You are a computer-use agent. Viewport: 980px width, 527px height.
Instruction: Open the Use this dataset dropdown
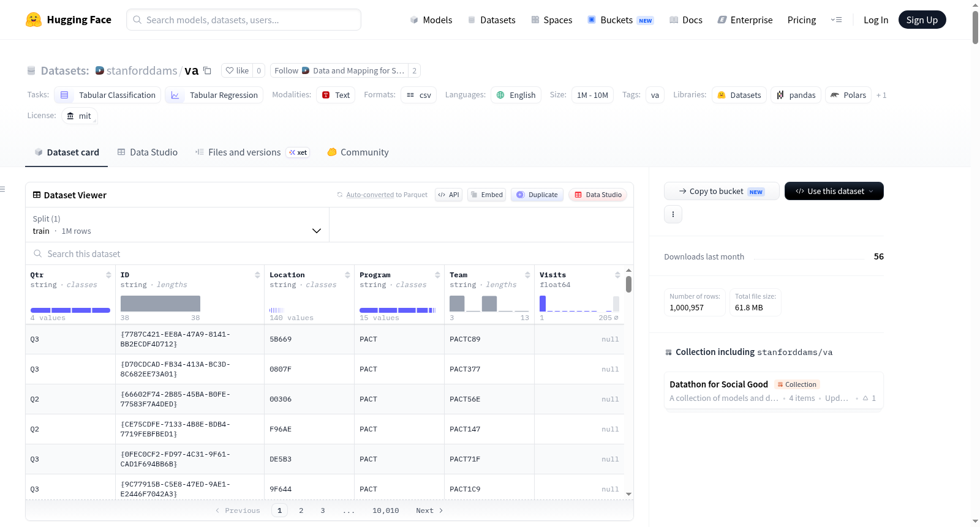(834, 191)
